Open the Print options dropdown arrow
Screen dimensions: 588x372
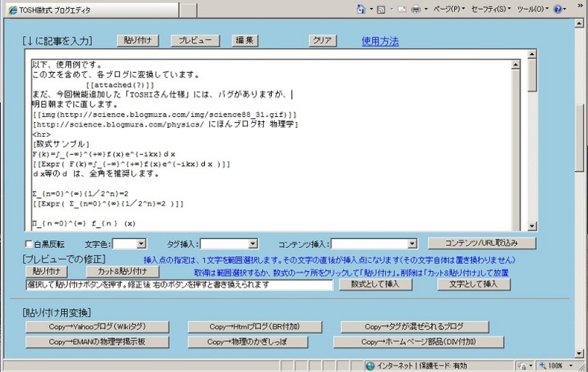426,9
